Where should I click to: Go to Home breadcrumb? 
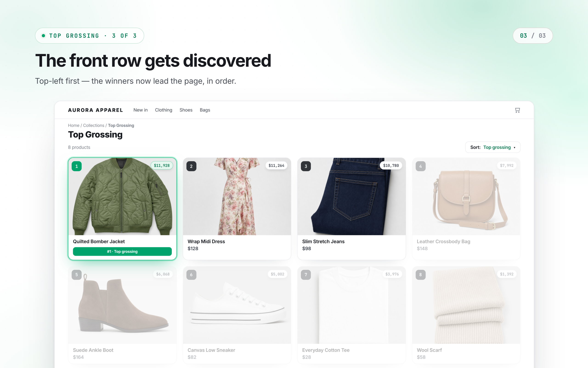[74, 125]
